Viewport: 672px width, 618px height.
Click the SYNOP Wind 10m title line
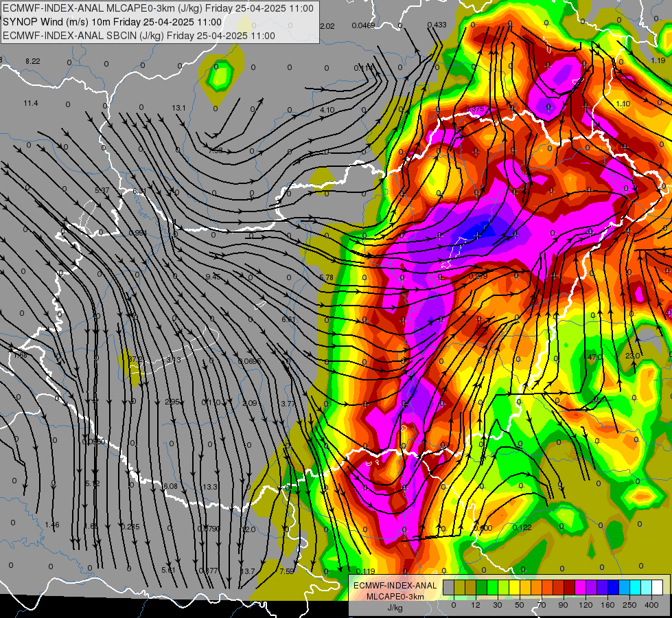[x=113, y=22]
